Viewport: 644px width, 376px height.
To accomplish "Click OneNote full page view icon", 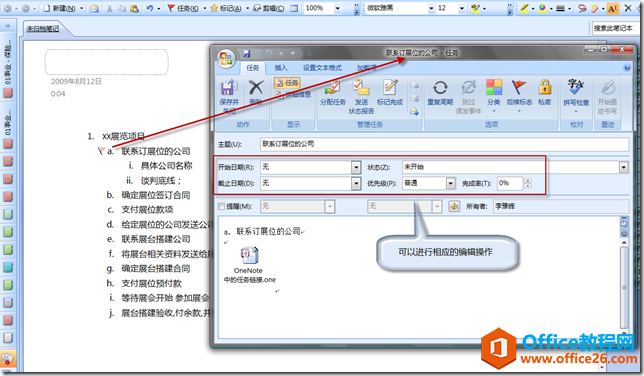I will coord(294,8).
